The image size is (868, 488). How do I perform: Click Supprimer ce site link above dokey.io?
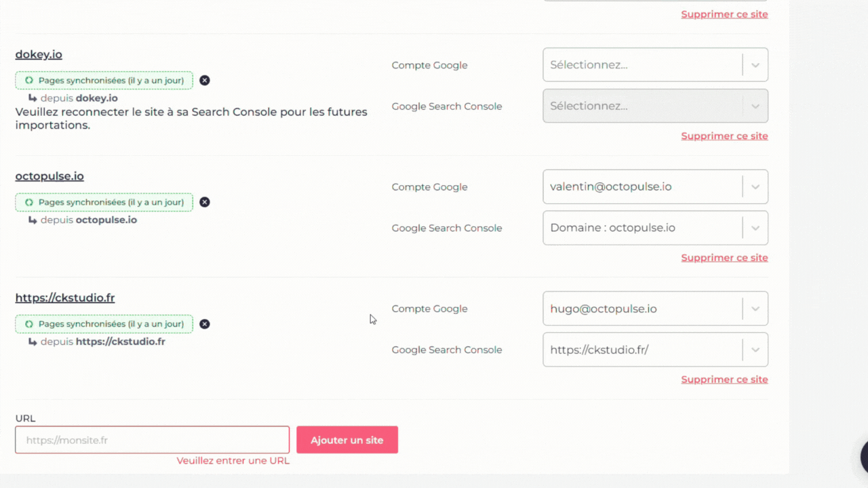724,14
